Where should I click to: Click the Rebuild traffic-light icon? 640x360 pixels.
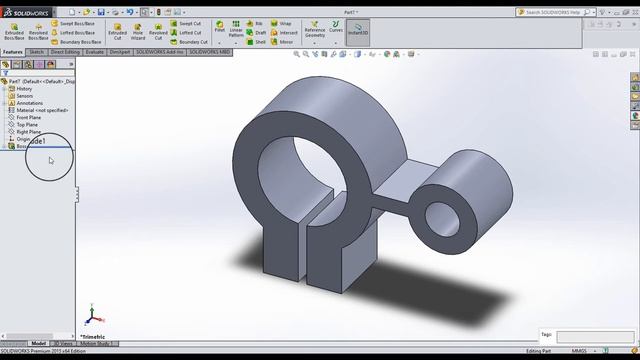point(159,12)
